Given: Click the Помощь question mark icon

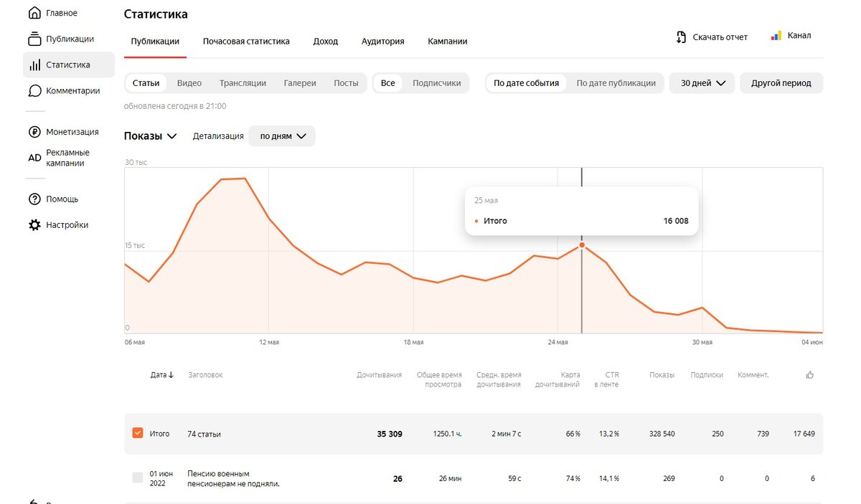Looking at the screenshot, I should (34, 199).
